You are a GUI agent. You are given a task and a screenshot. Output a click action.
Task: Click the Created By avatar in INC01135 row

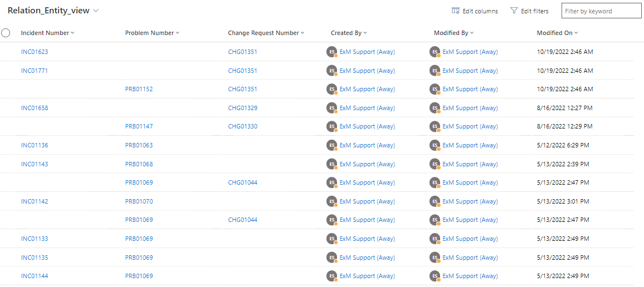(x=331, y=258)
